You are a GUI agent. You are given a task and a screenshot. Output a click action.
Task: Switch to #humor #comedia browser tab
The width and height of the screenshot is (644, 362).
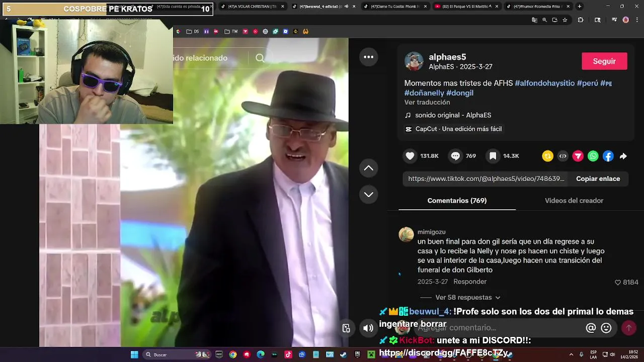(538, 7)
